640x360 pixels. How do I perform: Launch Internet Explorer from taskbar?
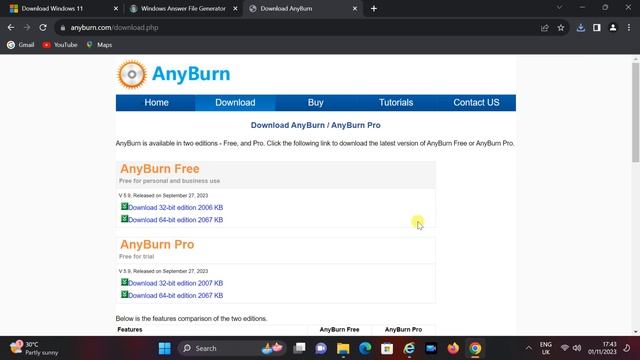409,348
